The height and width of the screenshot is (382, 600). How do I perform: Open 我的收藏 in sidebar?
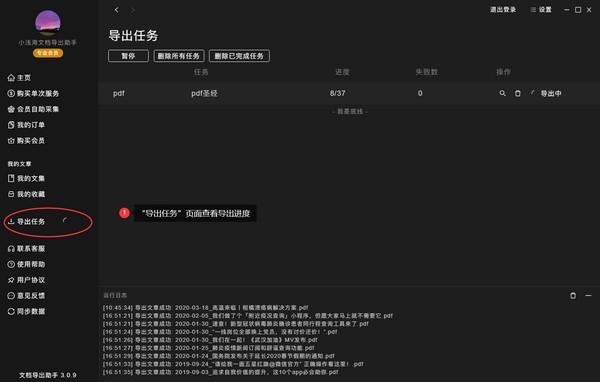26,194
